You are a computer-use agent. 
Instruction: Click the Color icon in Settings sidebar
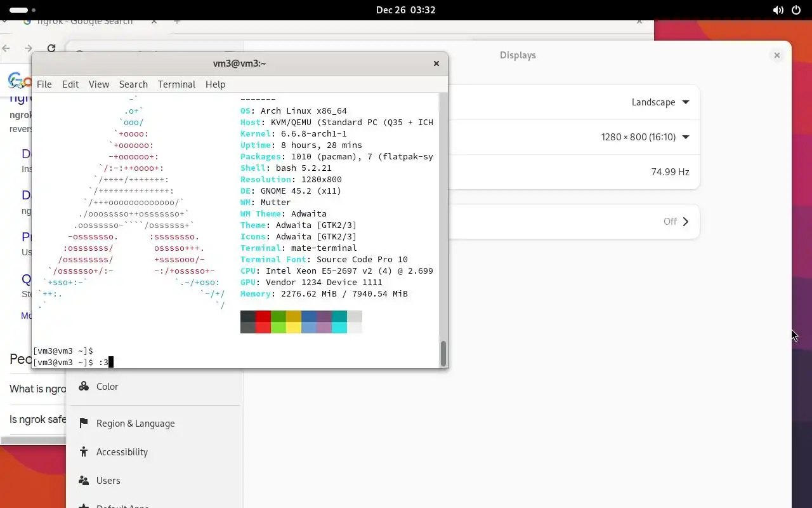pos(84,386)
